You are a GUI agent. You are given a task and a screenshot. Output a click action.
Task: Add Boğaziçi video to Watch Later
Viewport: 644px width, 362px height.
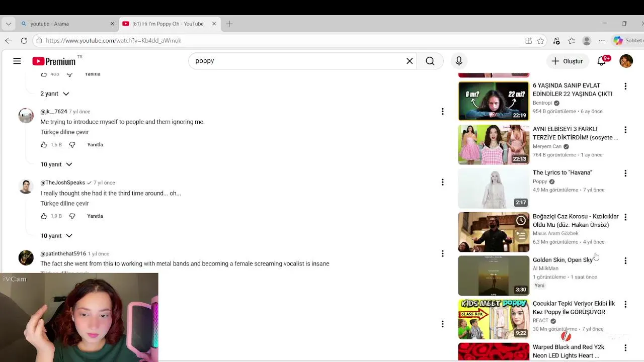point(521,221)
